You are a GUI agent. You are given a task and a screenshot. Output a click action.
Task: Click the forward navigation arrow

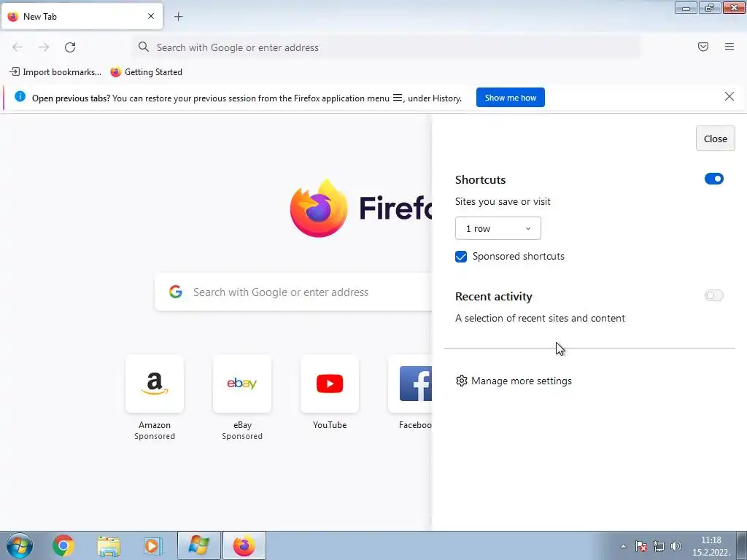(x=44, y=47)
